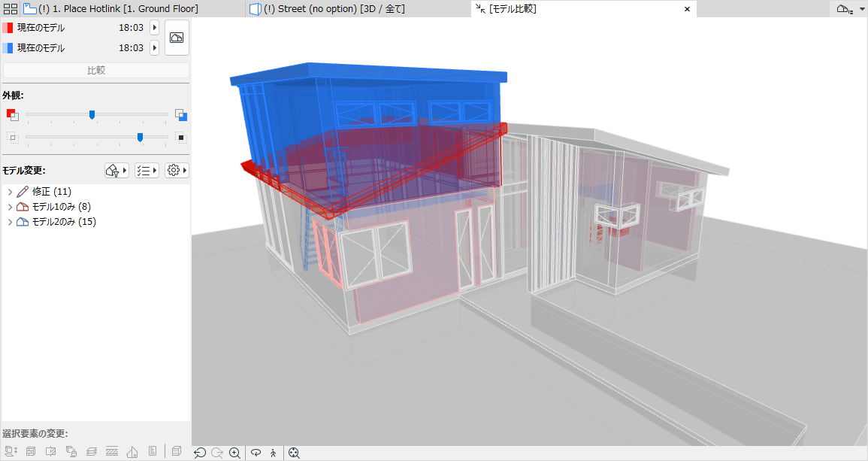Click the building geometry change icon

132,451
